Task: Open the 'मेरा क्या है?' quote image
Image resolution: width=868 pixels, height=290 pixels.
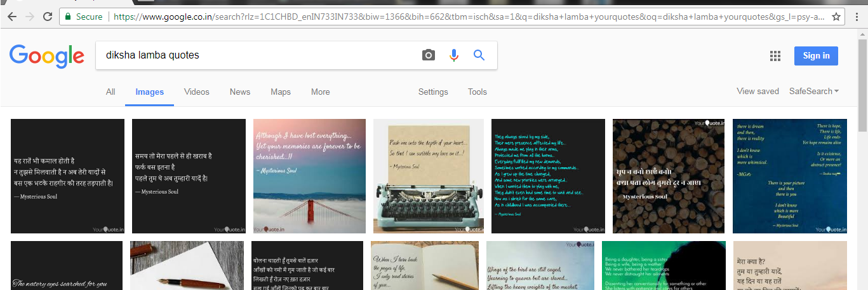Action: (790, 265)
